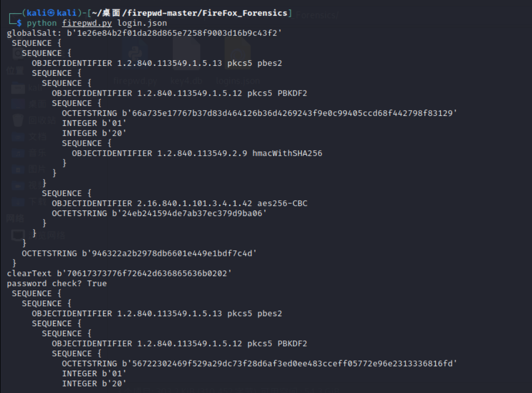This screenshot has height=393, width=532.
Task: Click the OCTETSTRING value 24eb241594de7ab37ec379d9ba06
Action: coord(189,213)
